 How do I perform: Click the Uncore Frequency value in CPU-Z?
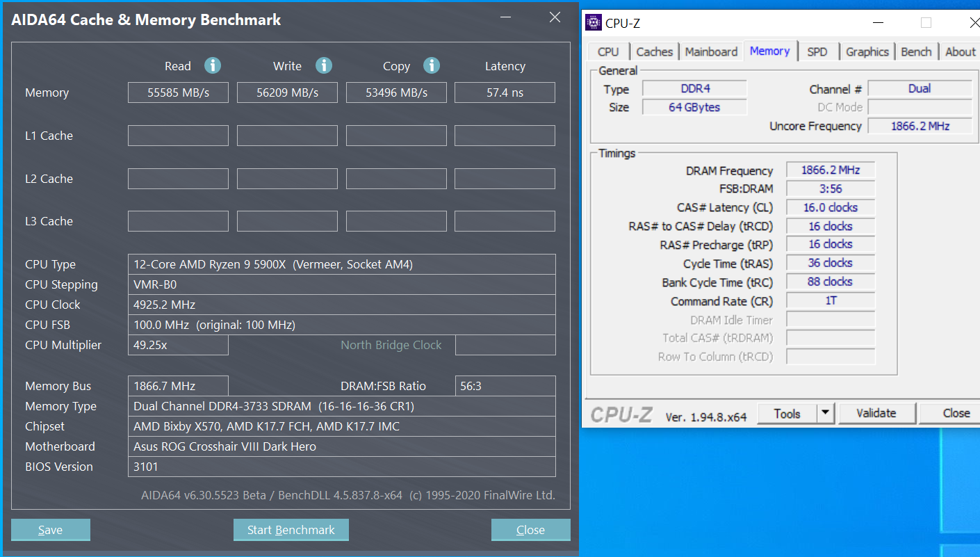[x=920, y=126]
